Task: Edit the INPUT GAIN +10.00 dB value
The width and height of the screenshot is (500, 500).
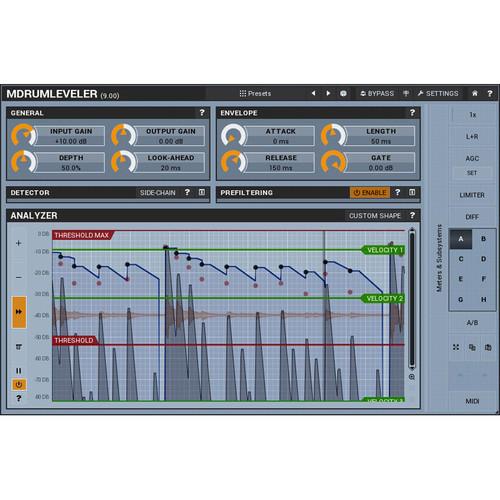Action: tap(71, 141)
